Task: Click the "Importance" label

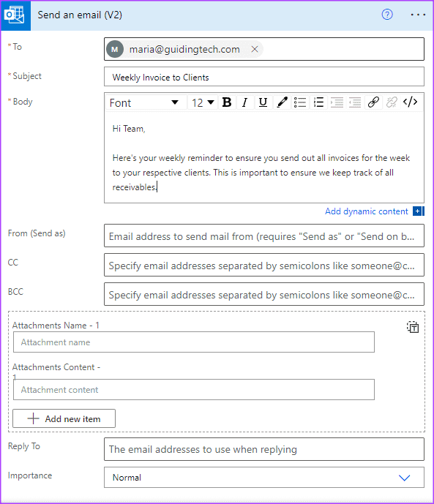Action: coord(30,475)
